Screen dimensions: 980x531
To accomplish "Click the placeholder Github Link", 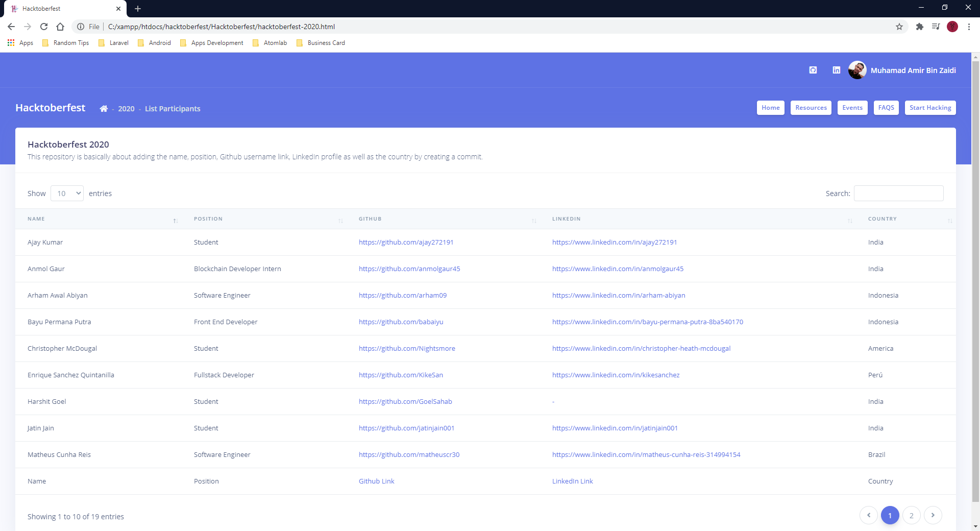I will (x=377, y=481).
